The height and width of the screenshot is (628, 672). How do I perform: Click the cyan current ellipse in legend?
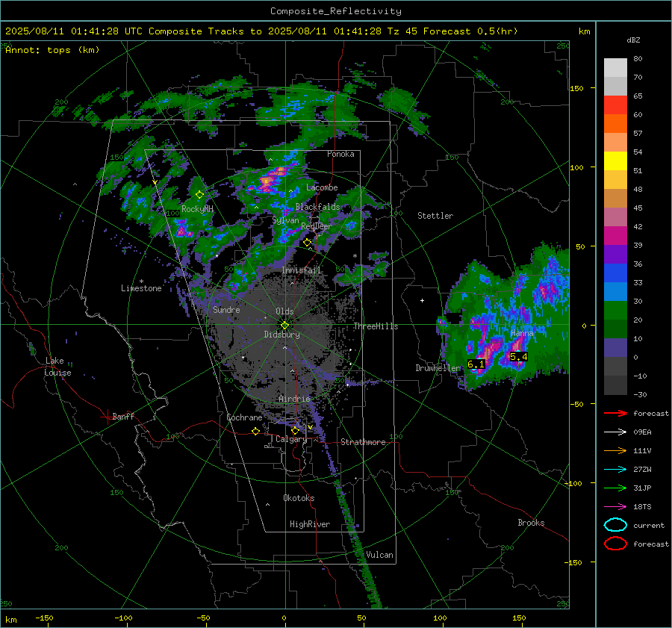pos(615,525)
